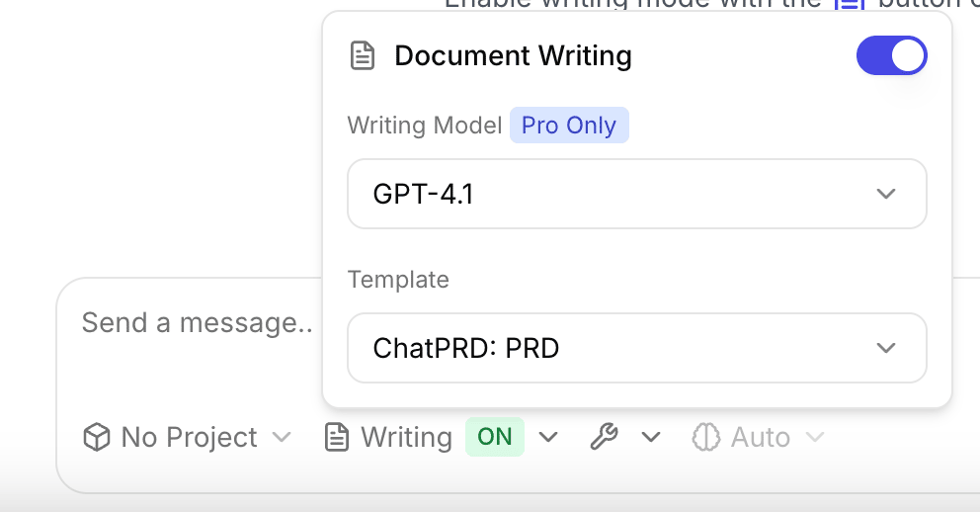This screenshot has width=980, height=512.
Task: Expand the chevron next to Writing ON
Action: coord(548,437)
